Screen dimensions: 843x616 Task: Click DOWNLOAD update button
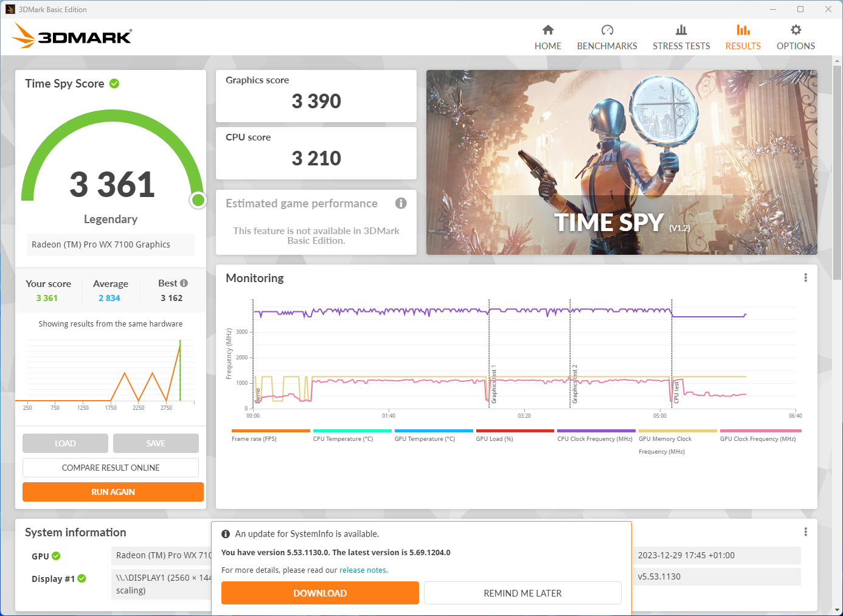point(320,593)
